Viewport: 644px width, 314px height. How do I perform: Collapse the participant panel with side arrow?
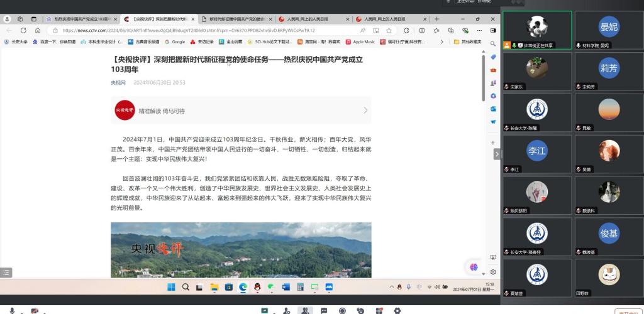pos(497,154)
